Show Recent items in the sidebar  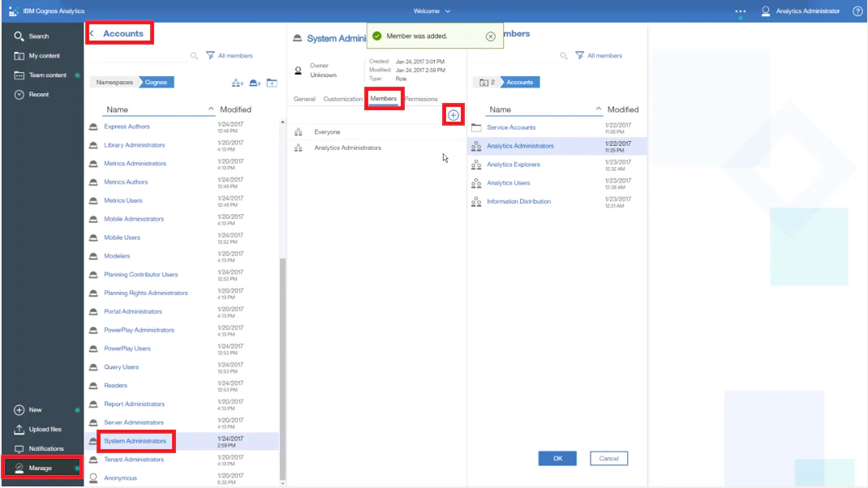point(32,95)
